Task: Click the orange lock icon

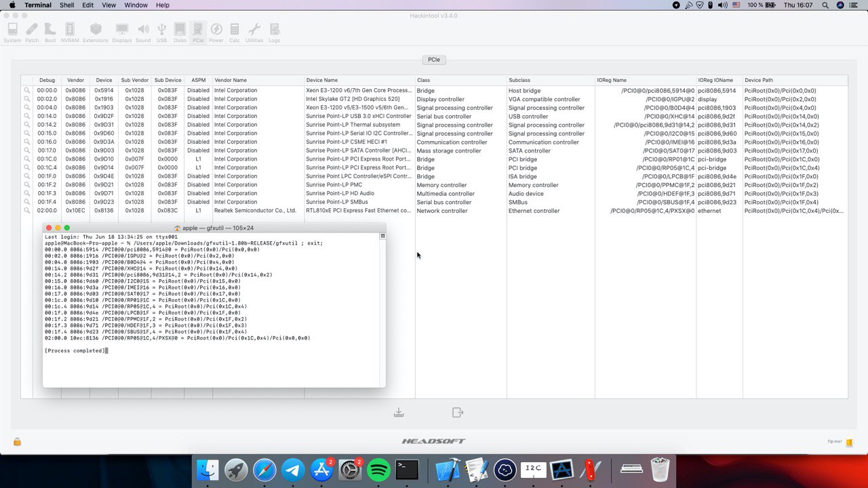Action: 17,442
